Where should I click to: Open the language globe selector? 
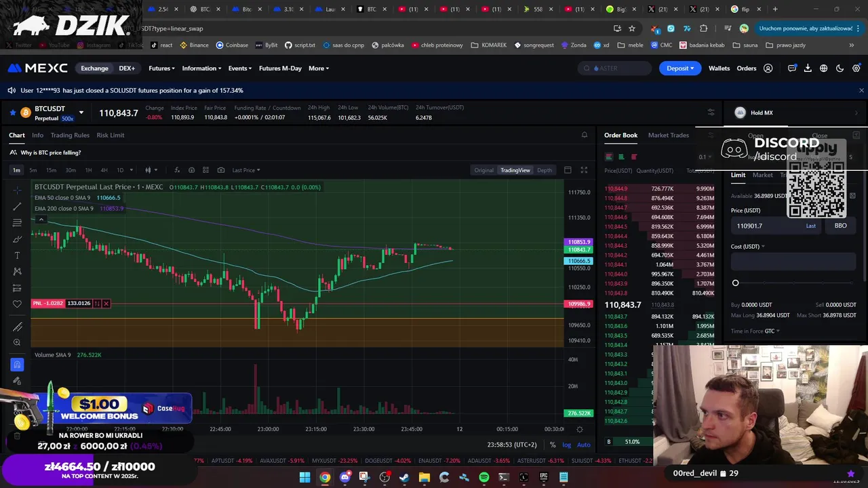point(823,68)
